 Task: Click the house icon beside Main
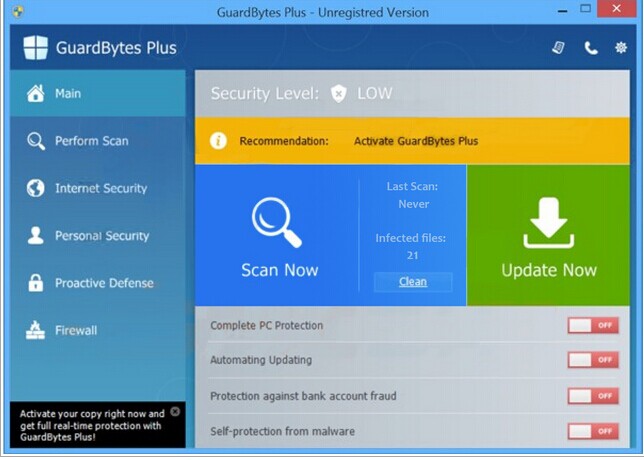(36, 93)
